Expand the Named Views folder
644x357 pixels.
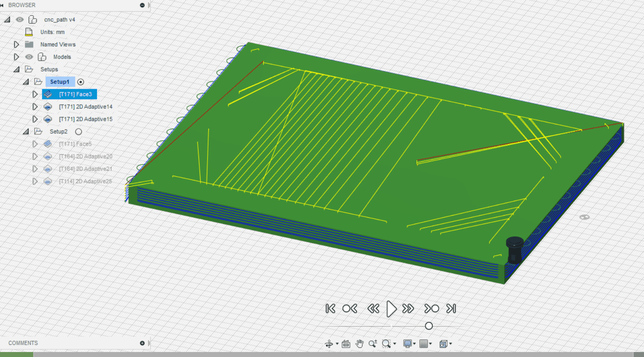click(16, 44)
